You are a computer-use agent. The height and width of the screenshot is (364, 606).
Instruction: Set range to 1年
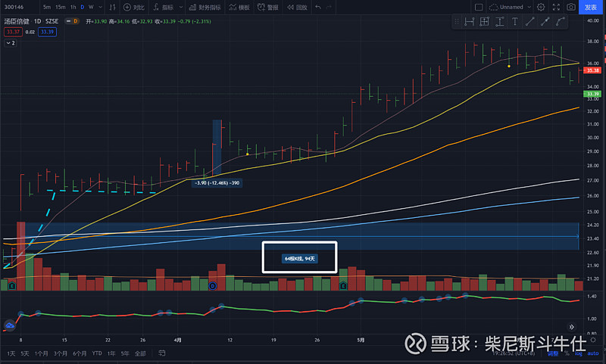[x=111, y=353]
